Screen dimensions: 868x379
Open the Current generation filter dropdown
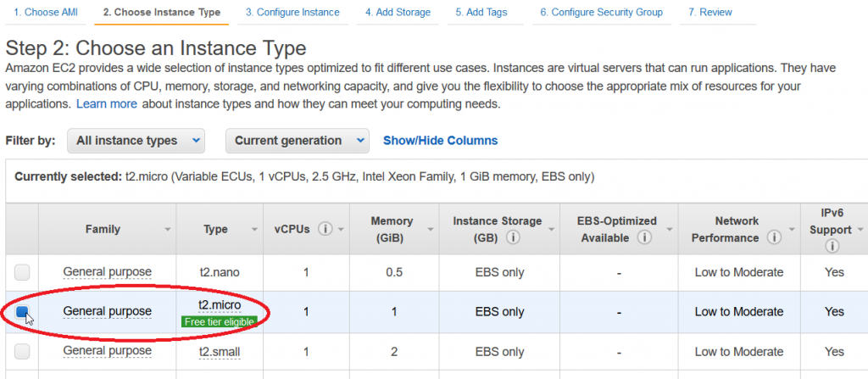pyautogui.click(x=298, y=141)
